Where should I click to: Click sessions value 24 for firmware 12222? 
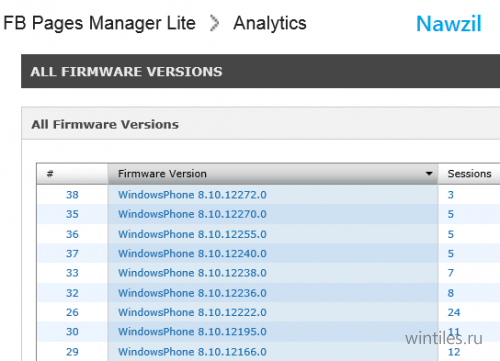click(x=454, y=312)
